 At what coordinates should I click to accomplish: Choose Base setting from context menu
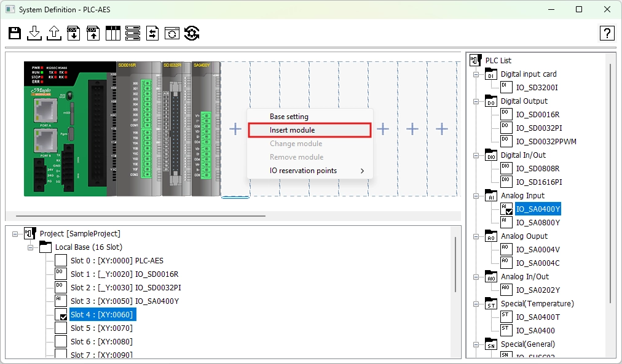pos(310,117)
